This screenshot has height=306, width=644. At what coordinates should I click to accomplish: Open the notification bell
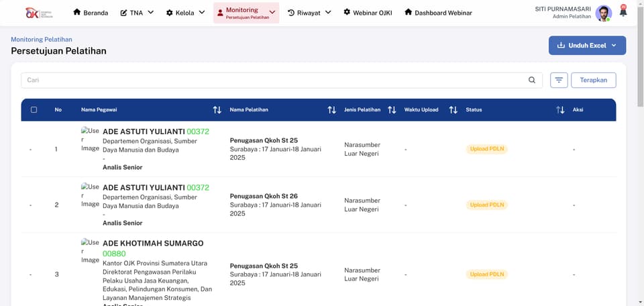click(x=623, y=11)
